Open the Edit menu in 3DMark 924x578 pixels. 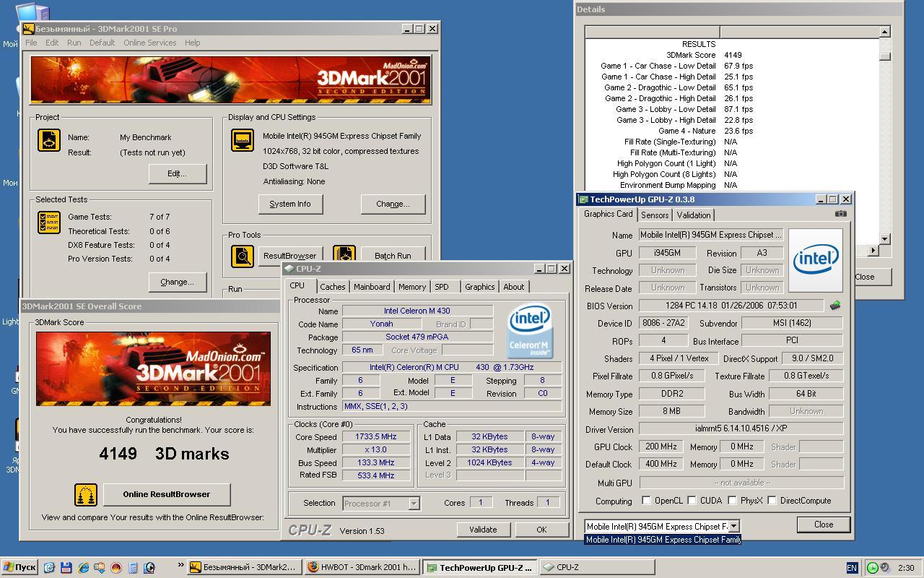(x=52, y=43)
